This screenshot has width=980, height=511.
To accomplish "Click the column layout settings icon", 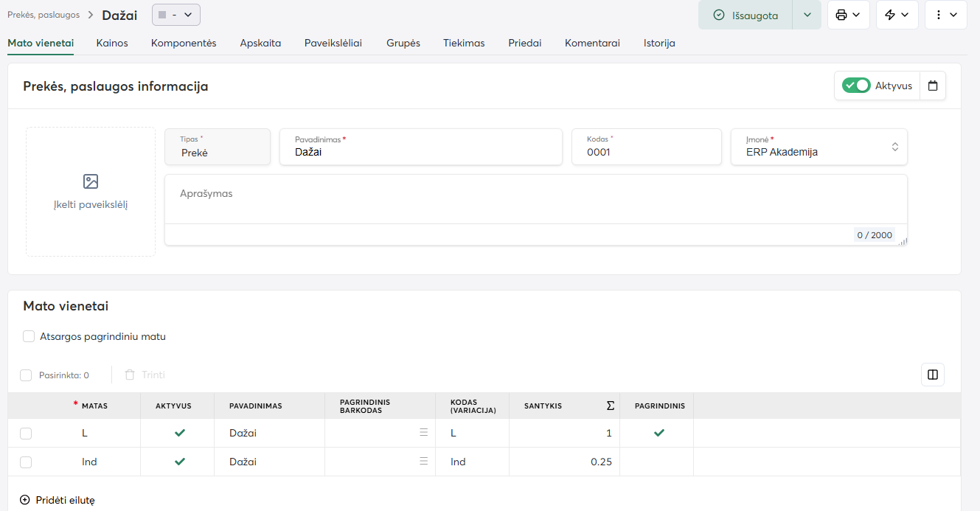I will (933, 375).
